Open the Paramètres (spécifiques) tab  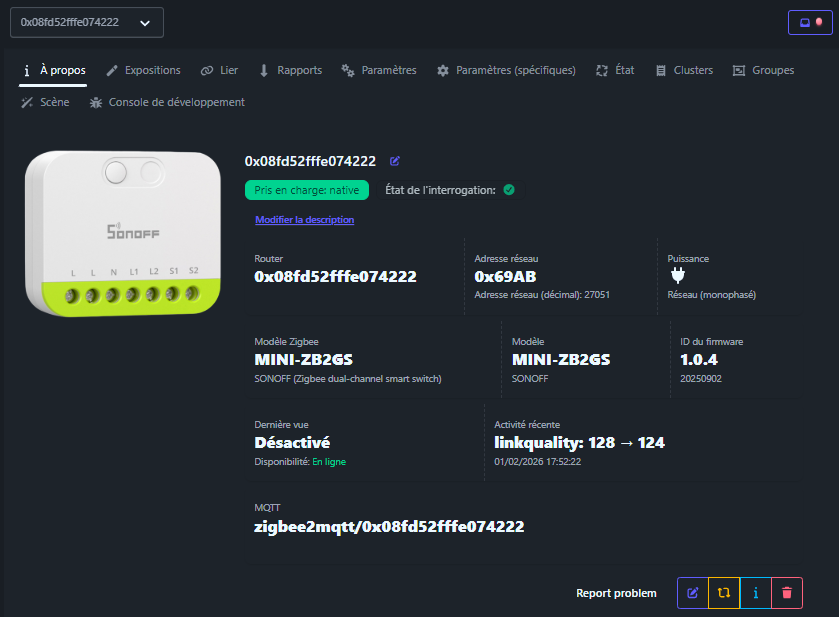click(506, 71)
